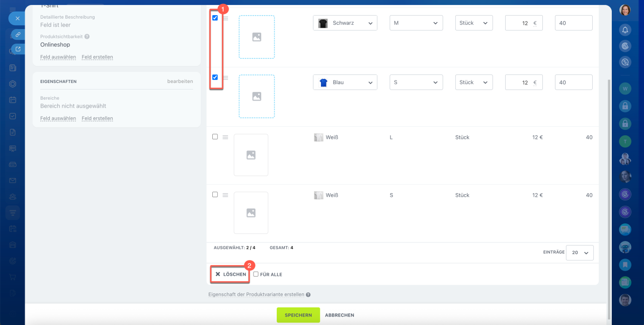Open the Stück unit dropdown in Blau row
The image size is (644, 325).
(474, 83)
